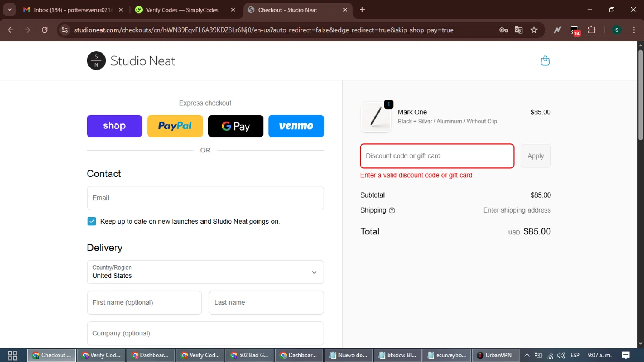Bookmark this page with star icon

[x=534, y=30]
